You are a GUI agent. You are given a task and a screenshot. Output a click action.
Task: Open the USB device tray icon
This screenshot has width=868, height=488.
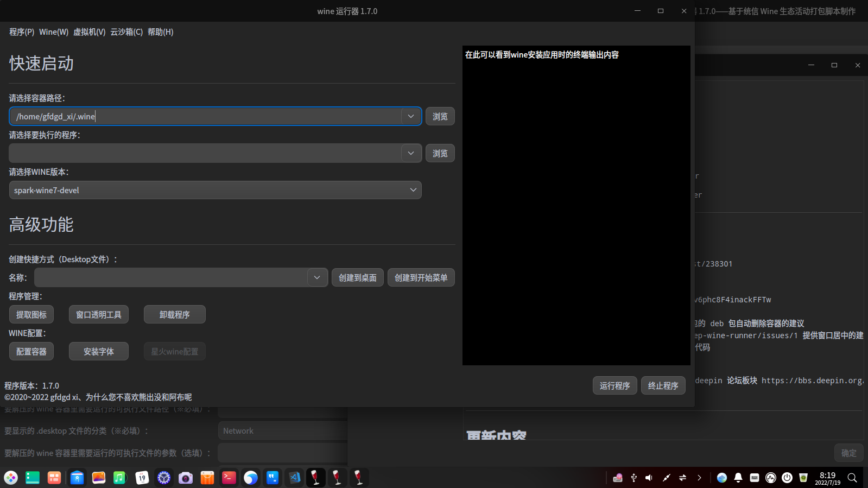pyautogui.click(x=633, y=478)
